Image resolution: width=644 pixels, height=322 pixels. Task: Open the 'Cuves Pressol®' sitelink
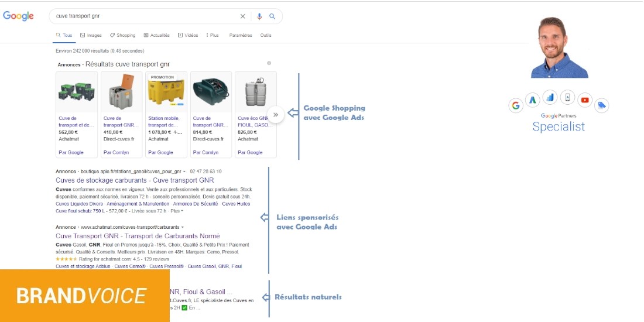(167, 266)
